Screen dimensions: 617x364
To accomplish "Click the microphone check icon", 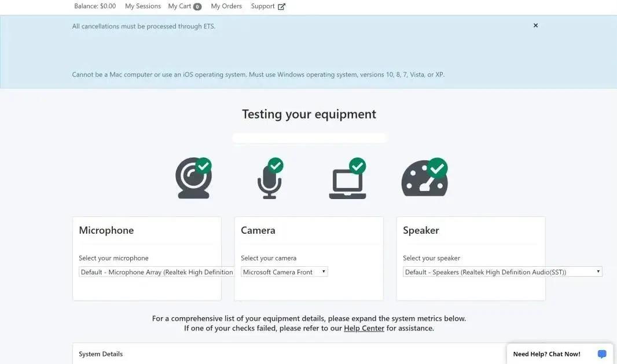I will tap(269, 179).
